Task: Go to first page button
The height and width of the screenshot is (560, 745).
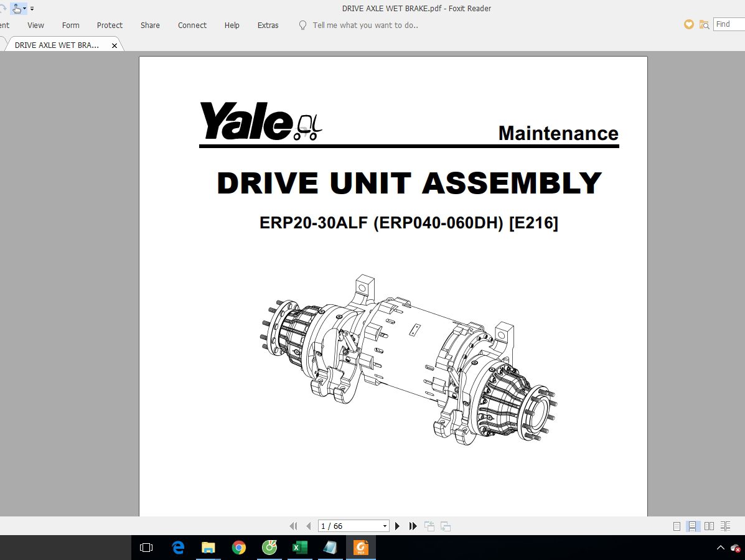Action: 293,526
